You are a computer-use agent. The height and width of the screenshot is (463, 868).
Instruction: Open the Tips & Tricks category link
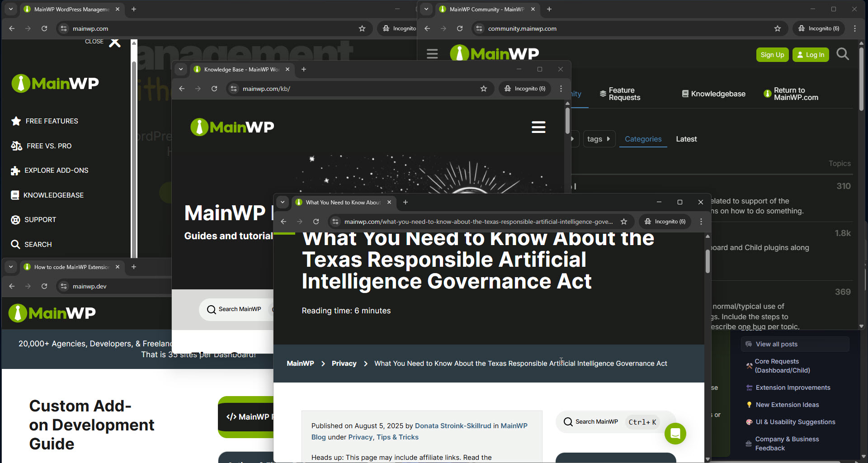pyautogui.click(x=397, y=437)
